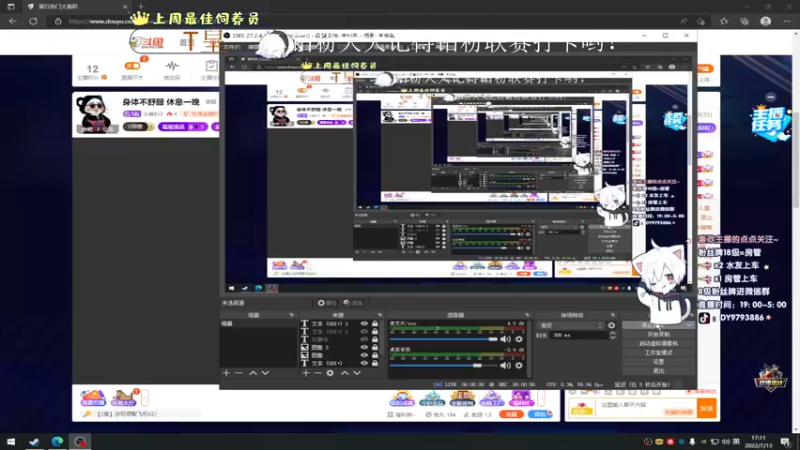The width and height of the screenshot is (800, 450).
Task: Hide the last text source (文本 GDI+)
Action: coord(364,363)
